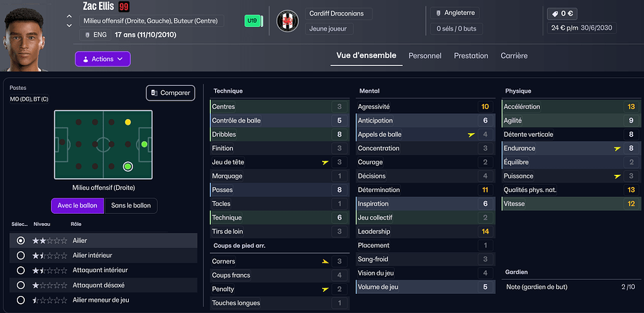This screenshot has width=644, height=313.
Task: Click the trend arrow next to Corners
Action: pyautogui.click(x=325, y=261)
